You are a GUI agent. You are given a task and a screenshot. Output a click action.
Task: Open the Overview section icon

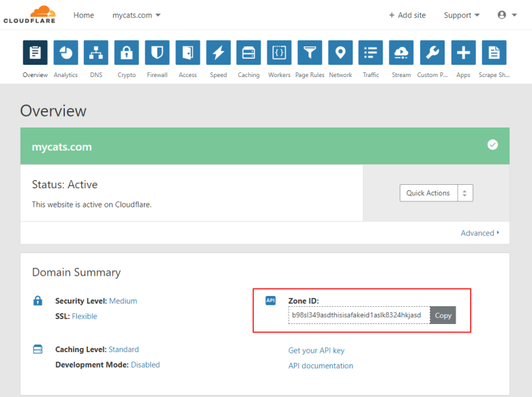[35, 53]
